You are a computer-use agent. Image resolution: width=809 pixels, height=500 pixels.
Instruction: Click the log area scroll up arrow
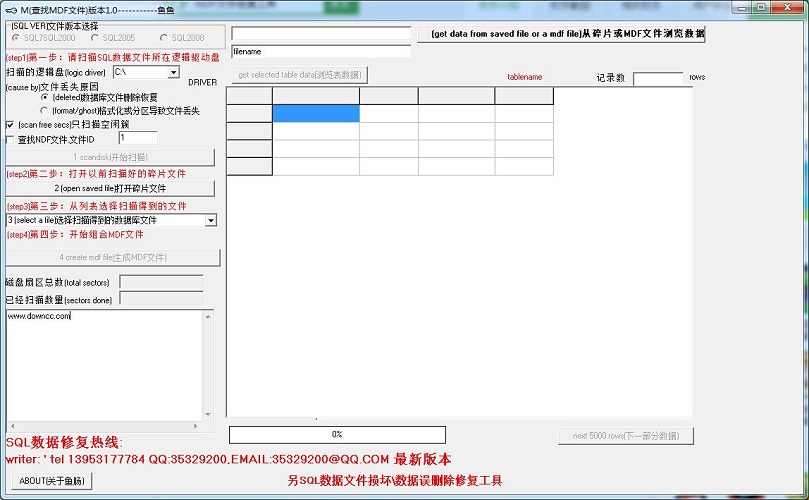click(x=208, y=316)
